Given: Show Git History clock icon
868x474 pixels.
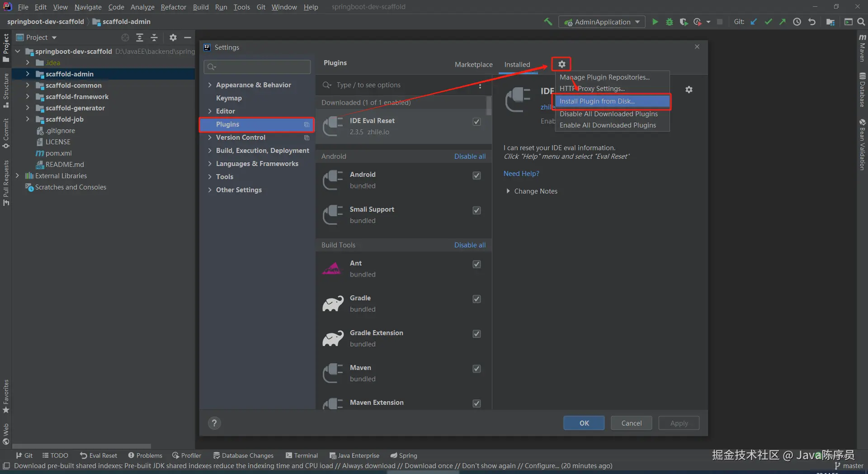Looking at the screenshot, I should click(797, 22).
